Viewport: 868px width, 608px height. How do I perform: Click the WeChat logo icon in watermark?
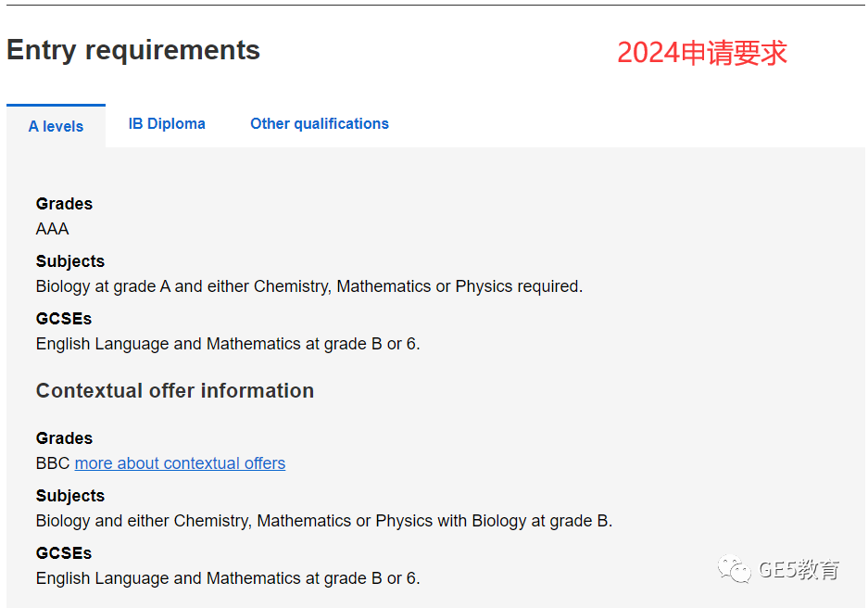pyautogui.click(x=734, y=569)
